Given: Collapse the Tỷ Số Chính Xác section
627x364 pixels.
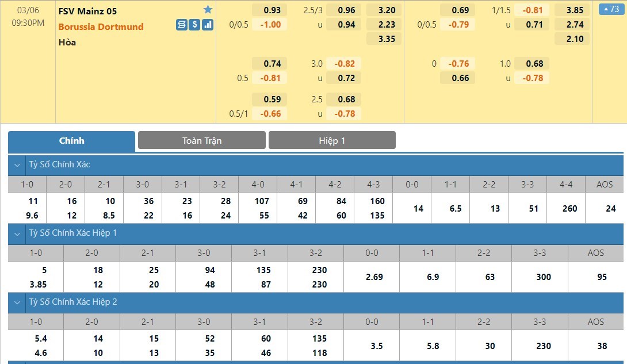Looking at the screenshot, I should pyautogui.click(x=17, y=165).
